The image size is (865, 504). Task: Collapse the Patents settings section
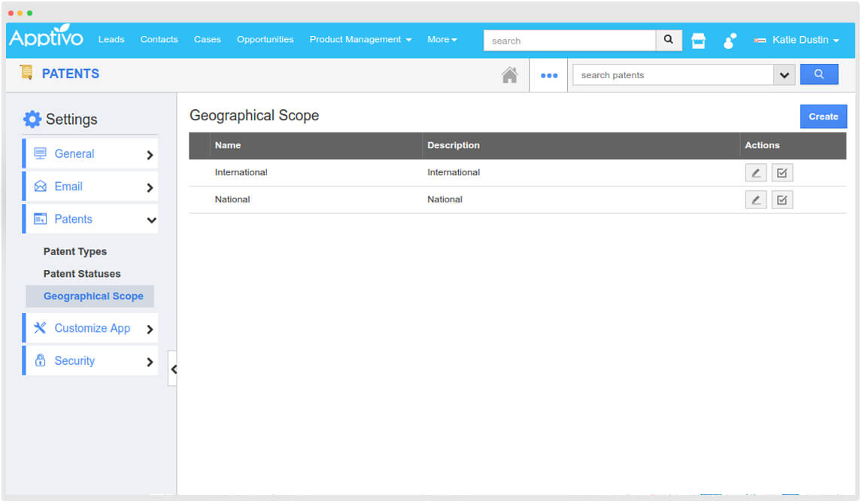pos(90,218)
